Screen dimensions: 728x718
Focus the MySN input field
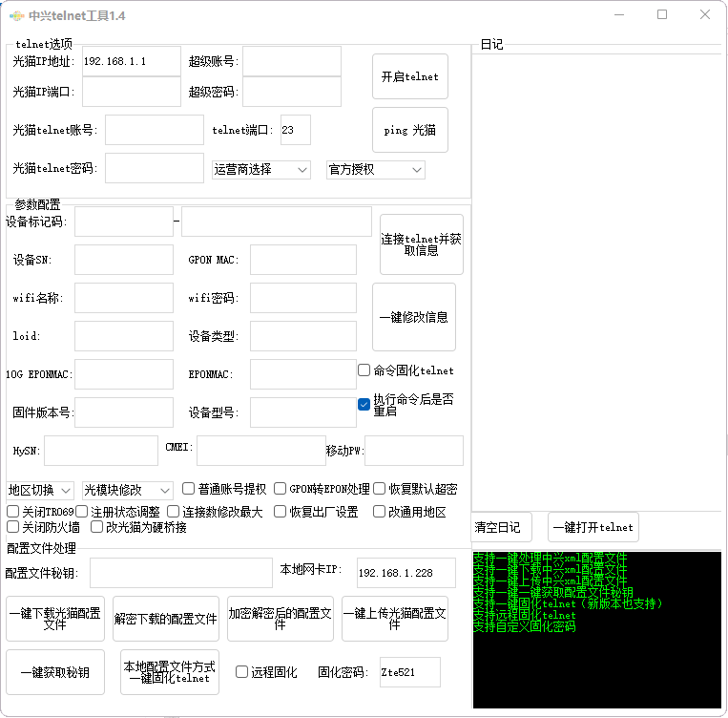101,451
